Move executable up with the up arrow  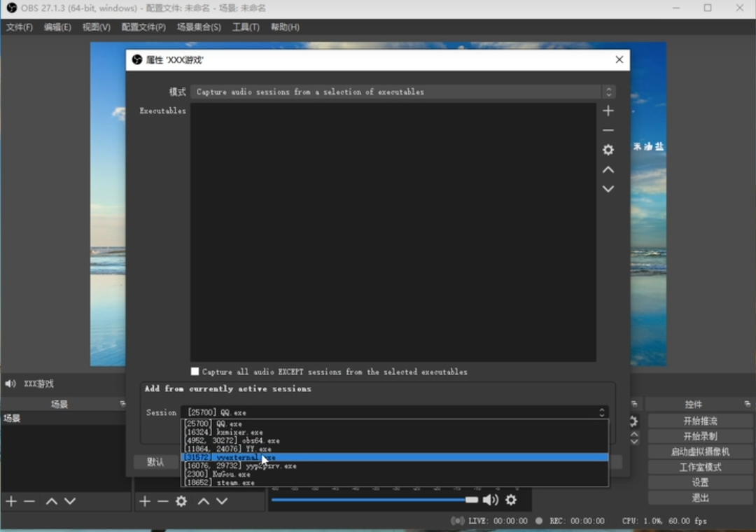pos(608,169)
